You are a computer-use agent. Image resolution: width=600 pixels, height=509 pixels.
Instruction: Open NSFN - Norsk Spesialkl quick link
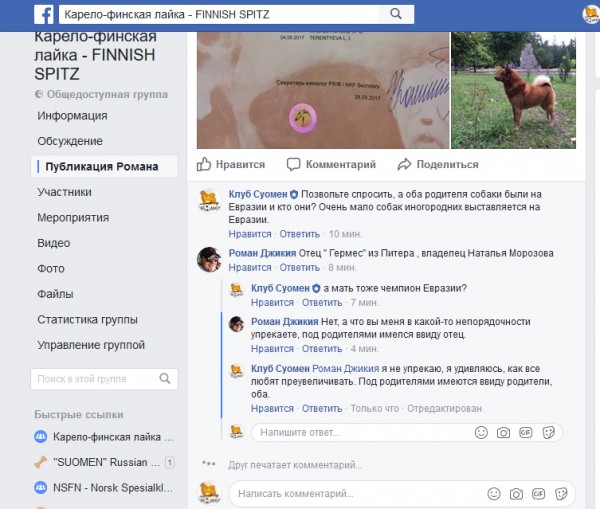coord(113,488)
